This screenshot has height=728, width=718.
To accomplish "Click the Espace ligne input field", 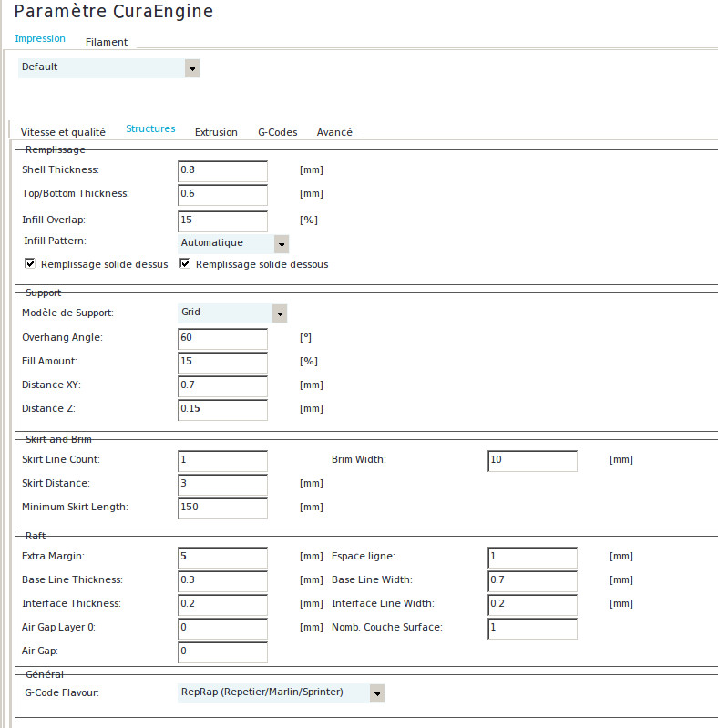I will pos(533,557).
